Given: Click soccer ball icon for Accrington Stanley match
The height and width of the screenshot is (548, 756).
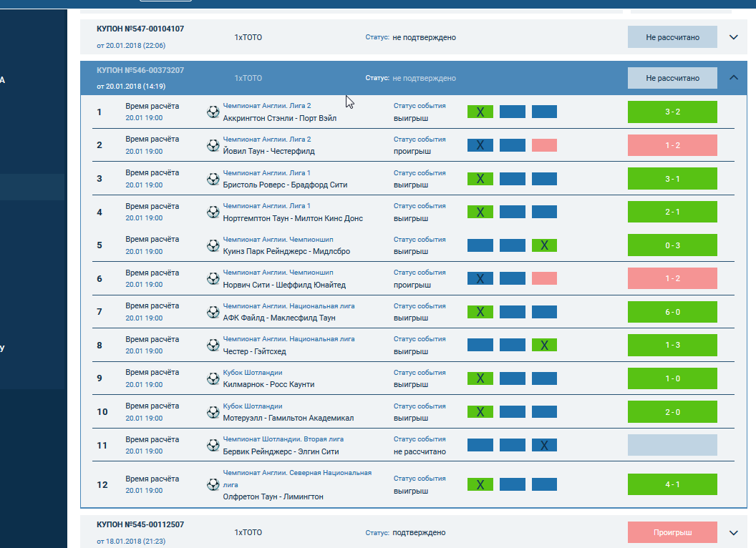Looking at the screenshot, I should 213,112.
